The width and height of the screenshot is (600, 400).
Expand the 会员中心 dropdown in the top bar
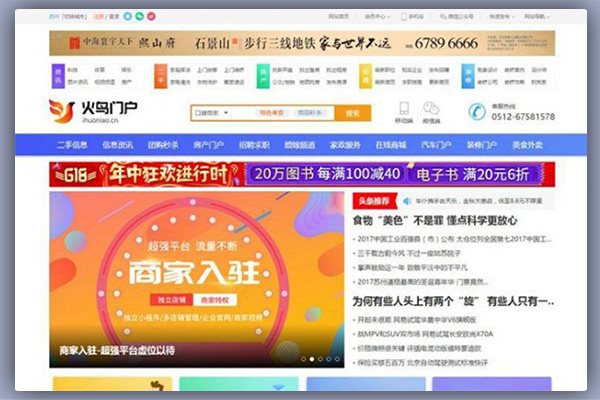pos(377,17)
